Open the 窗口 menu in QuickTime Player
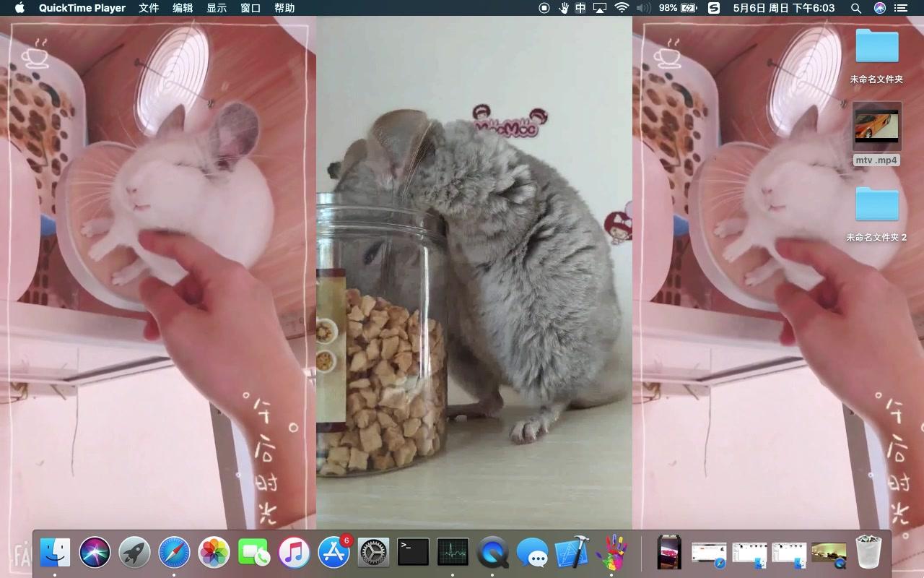 coord(250,8)
